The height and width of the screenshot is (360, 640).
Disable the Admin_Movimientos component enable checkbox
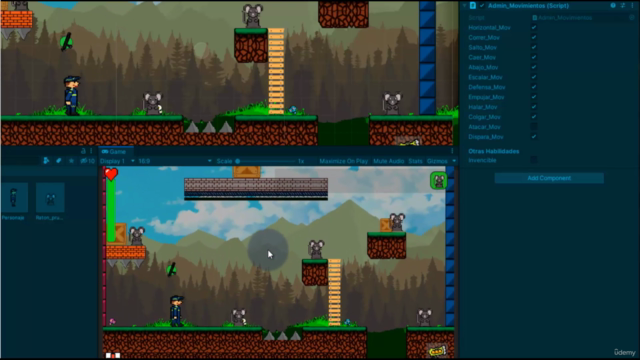tap(482, 6)
